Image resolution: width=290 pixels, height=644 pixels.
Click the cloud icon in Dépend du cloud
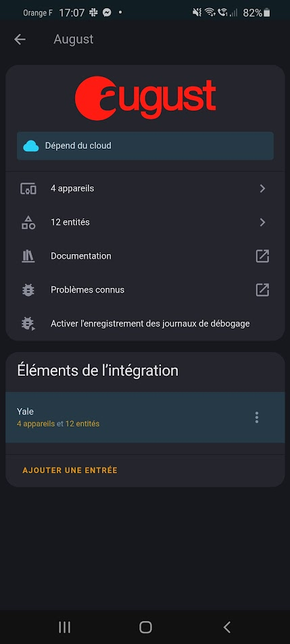coord(31,146)
